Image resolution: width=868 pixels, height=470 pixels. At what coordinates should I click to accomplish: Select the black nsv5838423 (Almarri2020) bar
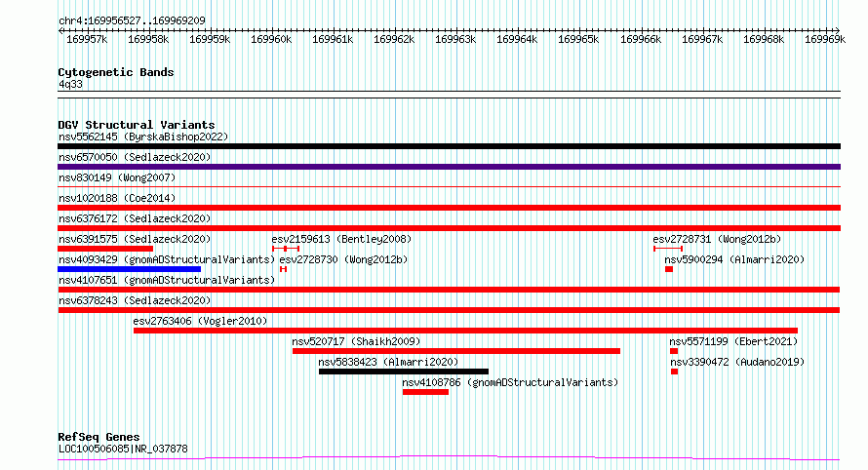click(404, 372)
